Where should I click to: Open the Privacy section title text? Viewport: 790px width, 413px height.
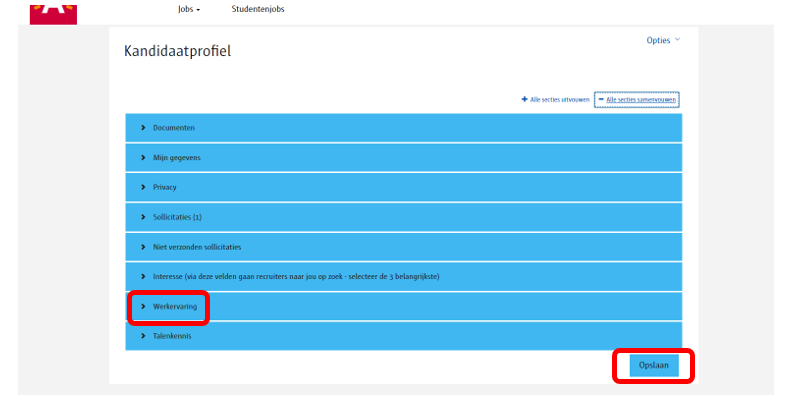tap(165, 187)
